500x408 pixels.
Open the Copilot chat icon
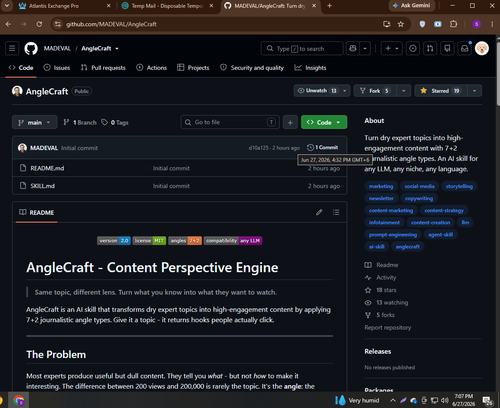pyautogui.click(x=353, y=49)
